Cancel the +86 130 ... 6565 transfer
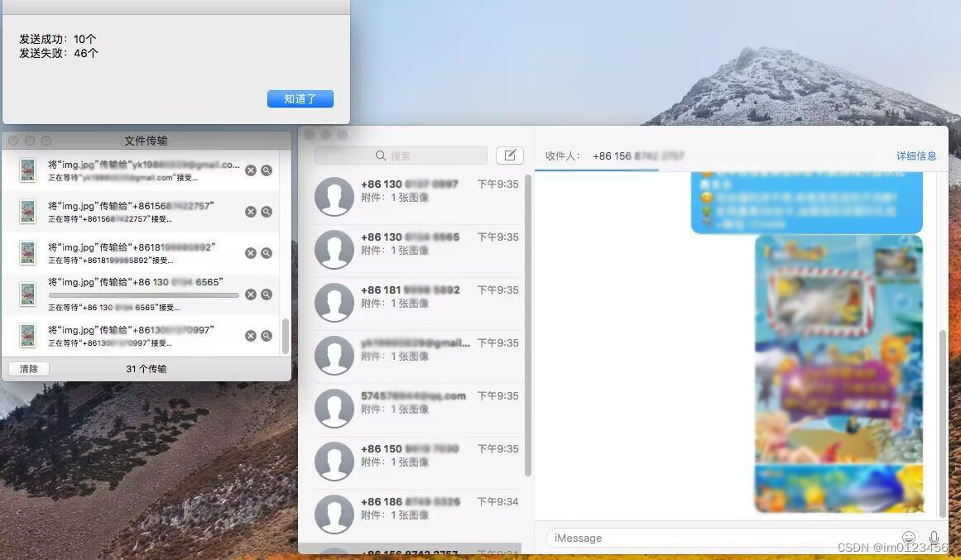This screenshot has height=560, width=961. [251, 294]
